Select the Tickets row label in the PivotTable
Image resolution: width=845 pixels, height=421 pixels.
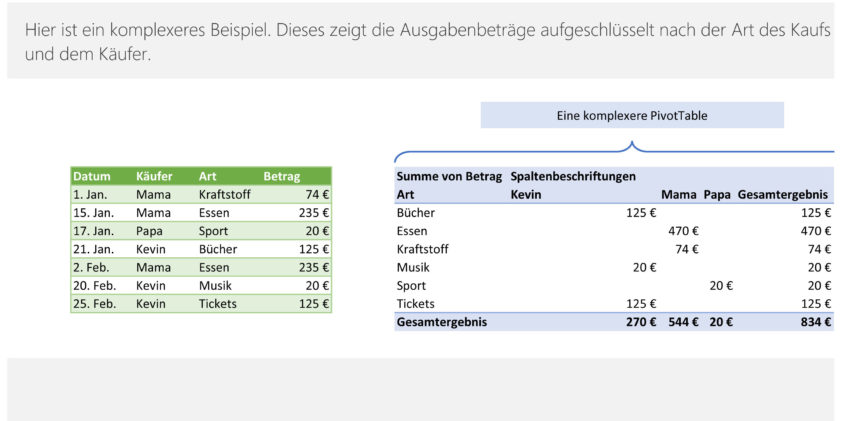click(x=416, y=303)
